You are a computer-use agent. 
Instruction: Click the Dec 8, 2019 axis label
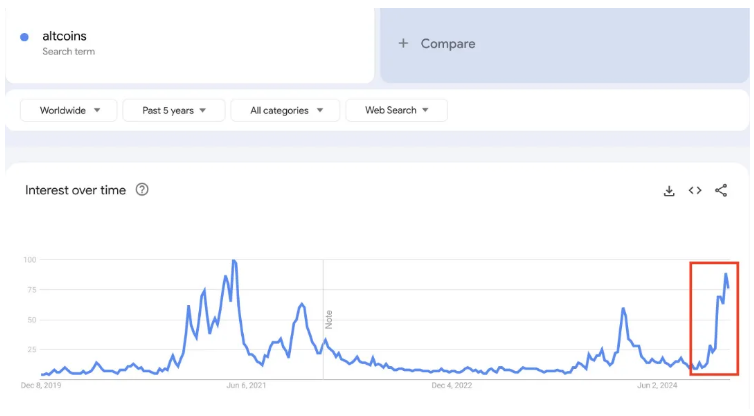coord(41,385)
